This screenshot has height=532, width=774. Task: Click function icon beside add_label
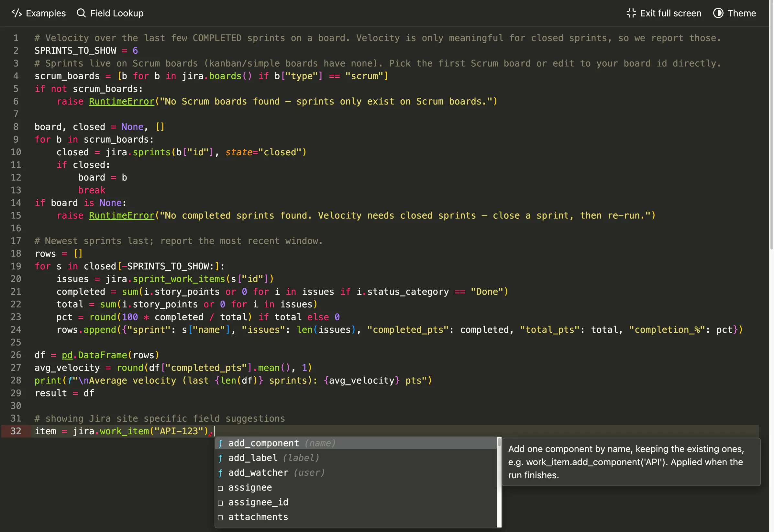click(220, 458)
